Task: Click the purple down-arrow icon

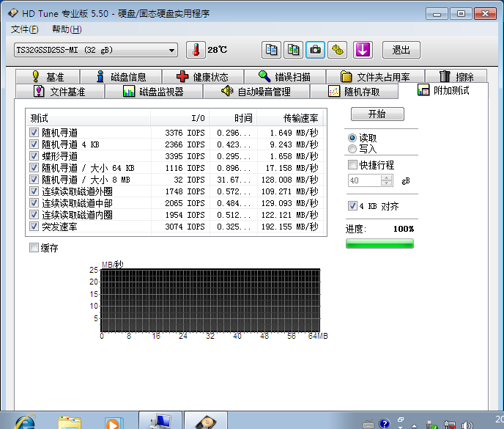Action: pos(363,50)
